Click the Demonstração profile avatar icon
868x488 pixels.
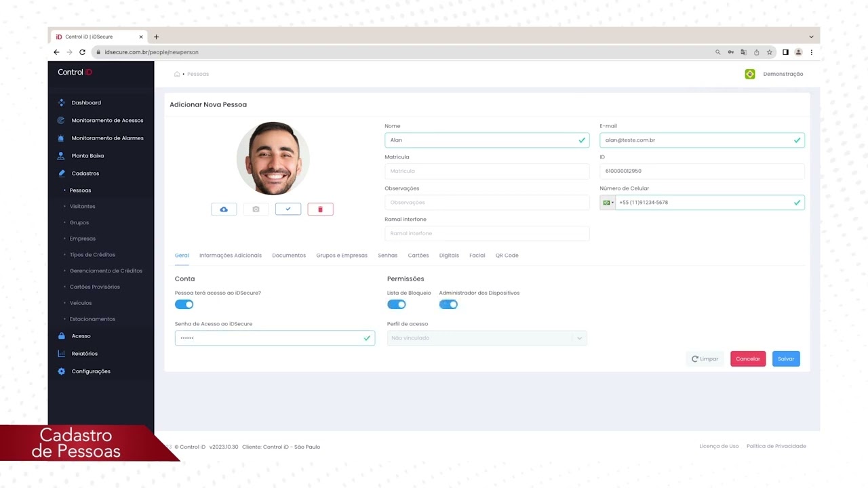click(750, 74)
